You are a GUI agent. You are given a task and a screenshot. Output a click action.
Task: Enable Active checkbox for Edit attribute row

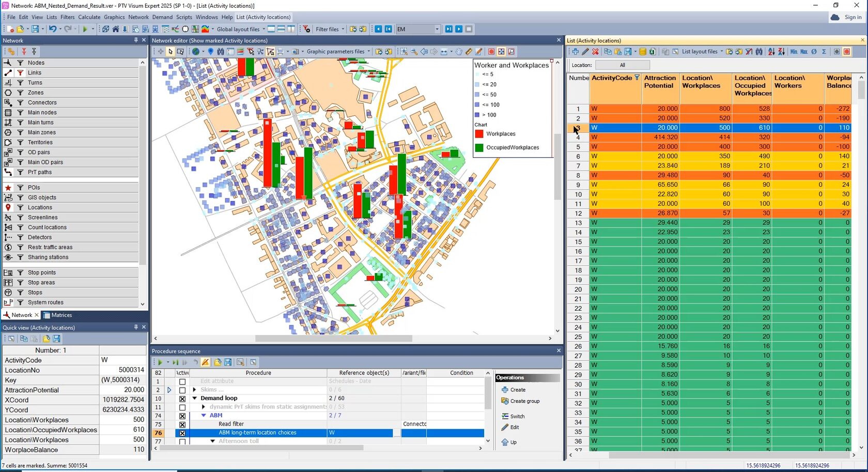coord(182,382)
